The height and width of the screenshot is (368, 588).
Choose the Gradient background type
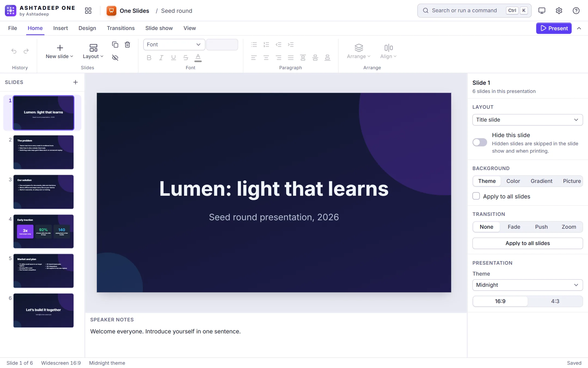[x=541, y=181]
